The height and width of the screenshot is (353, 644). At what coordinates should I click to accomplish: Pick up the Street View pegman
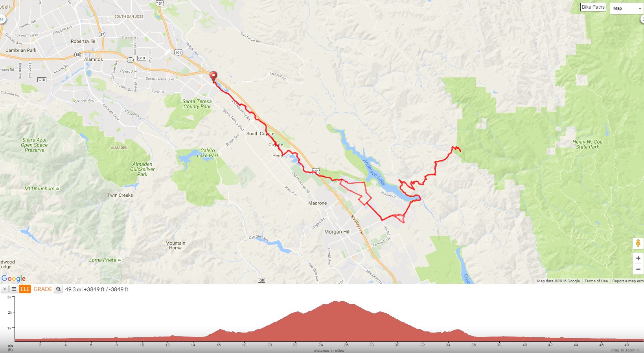(638, 243)
